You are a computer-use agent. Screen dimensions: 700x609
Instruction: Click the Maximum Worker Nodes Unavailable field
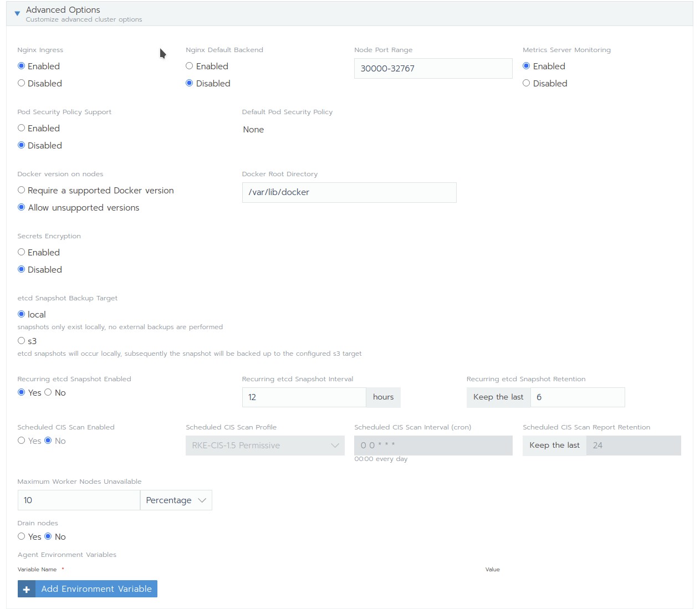[x=78, y=500]
